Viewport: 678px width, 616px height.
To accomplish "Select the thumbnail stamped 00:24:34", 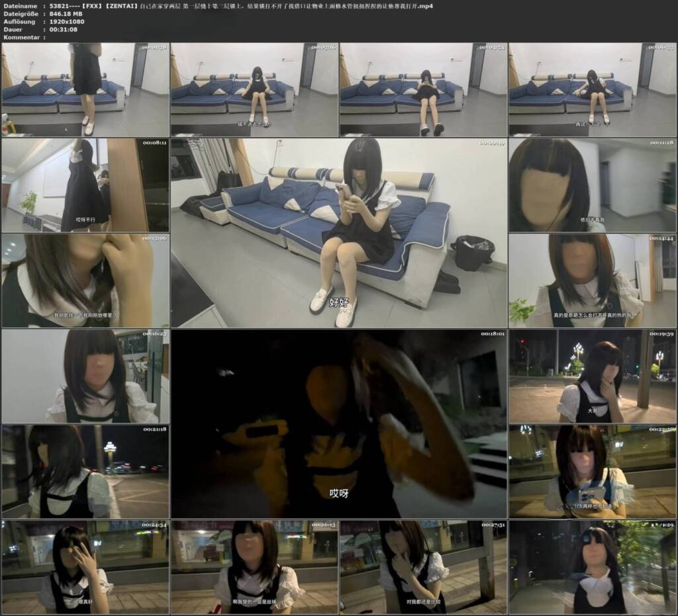I will click(85, 567).
